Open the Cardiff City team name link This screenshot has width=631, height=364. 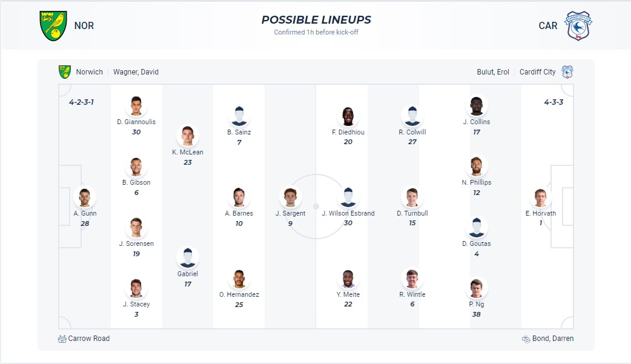point(537,72)
